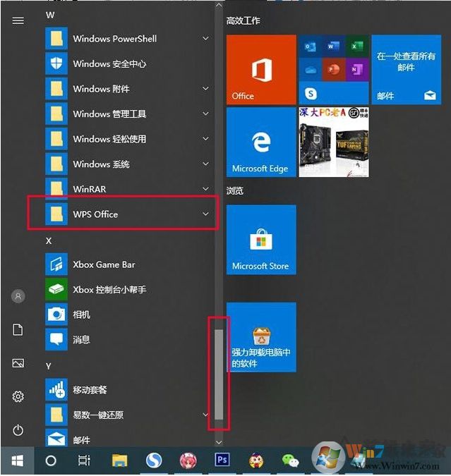Open Skype in the Office apps tile
The width and height of the screenshot is (451, 476).
(311, 93)
